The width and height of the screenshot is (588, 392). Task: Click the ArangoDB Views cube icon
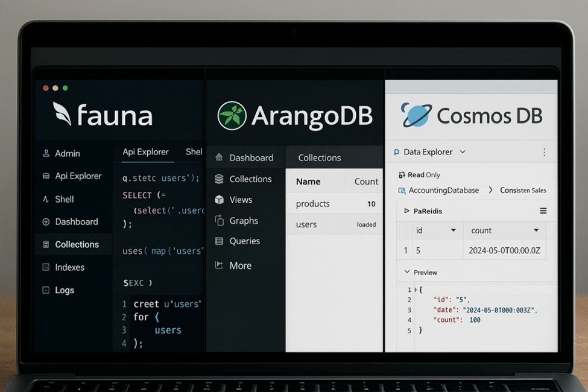[x=220, y=200]
